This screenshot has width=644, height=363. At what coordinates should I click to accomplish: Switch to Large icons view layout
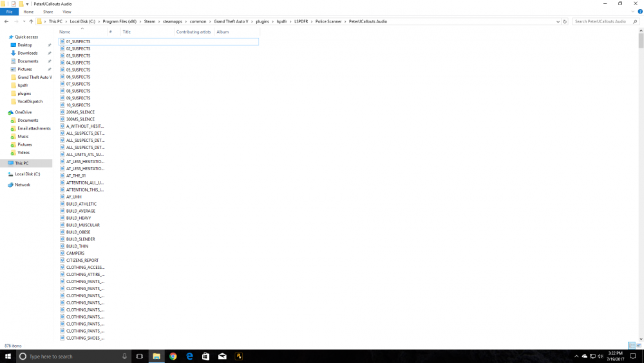click(639, 346)
